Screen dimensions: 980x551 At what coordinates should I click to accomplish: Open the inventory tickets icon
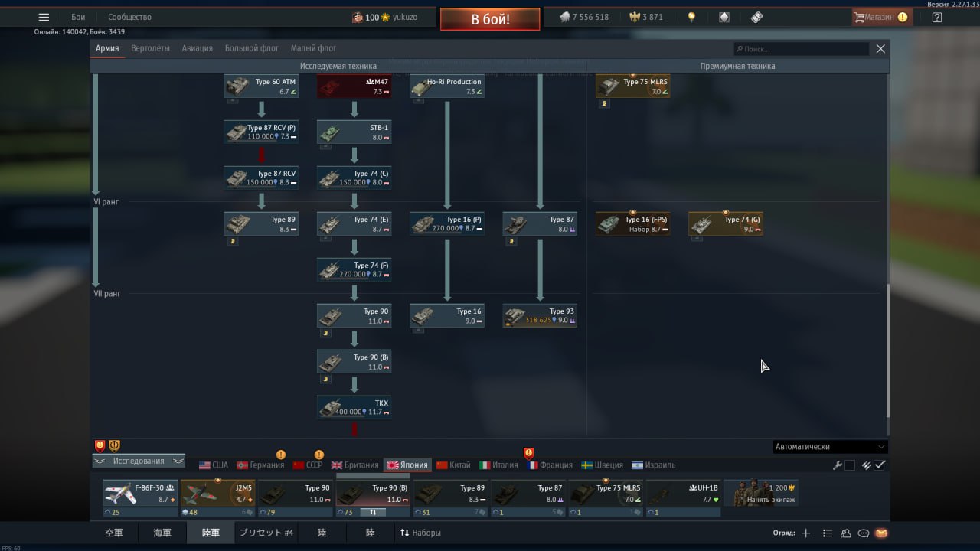pos(756,17)
